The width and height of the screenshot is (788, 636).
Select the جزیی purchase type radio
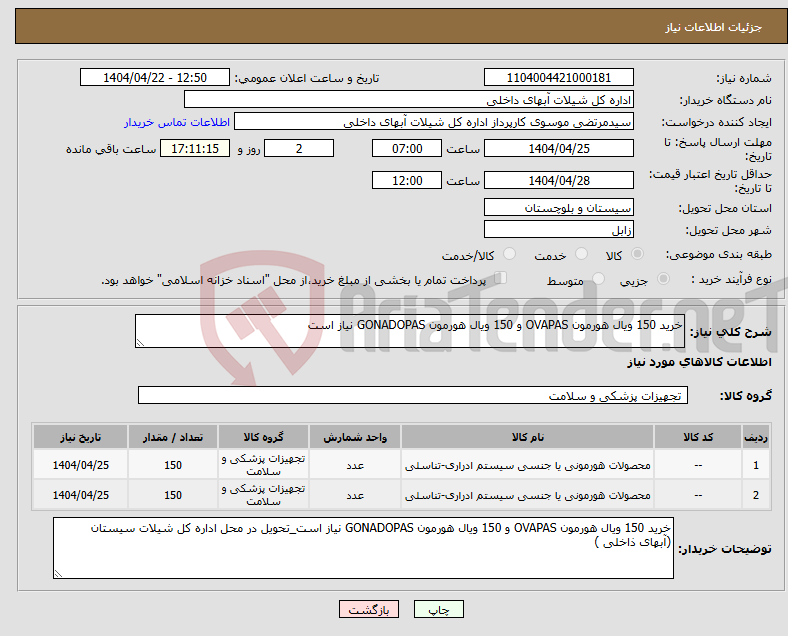click(x=663, y=279)
